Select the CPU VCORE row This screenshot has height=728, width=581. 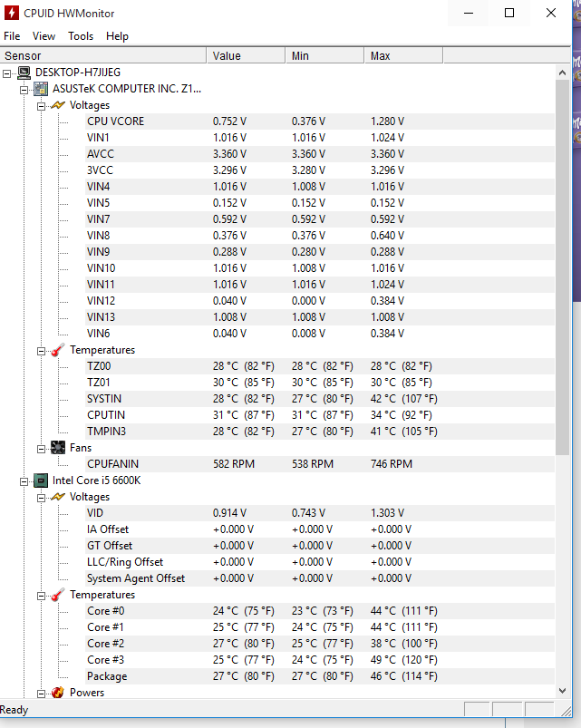320,121
